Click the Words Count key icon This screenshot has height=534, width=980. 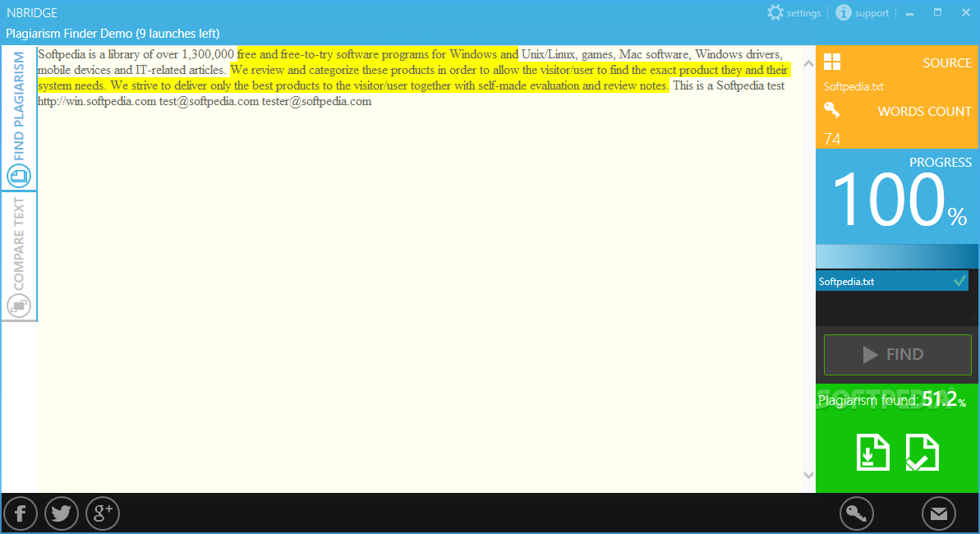point(832,111)
